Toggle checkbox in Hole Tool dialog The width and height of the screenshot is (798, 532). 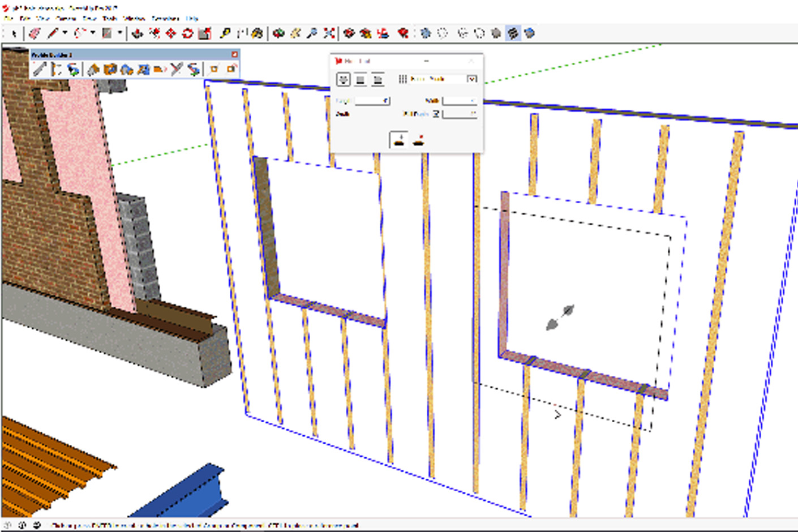(x=436, y=114)
